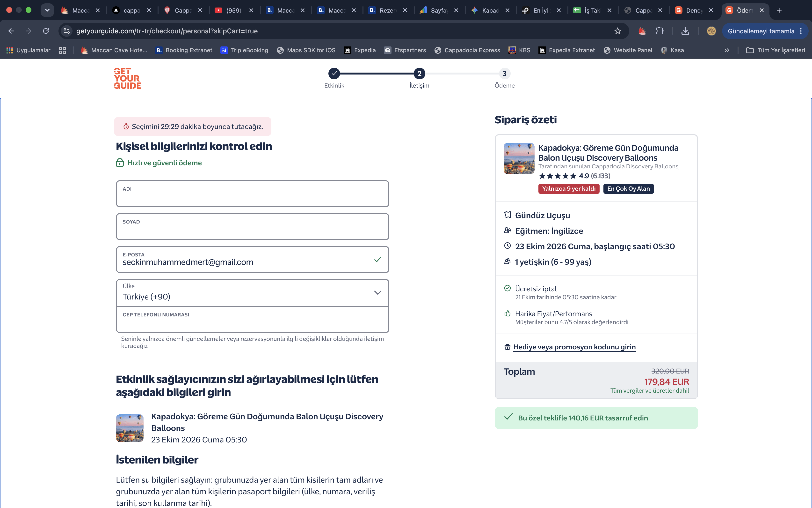Open Cappadocia Express bookmark
The image size is (812, 508).
(467, 50)
